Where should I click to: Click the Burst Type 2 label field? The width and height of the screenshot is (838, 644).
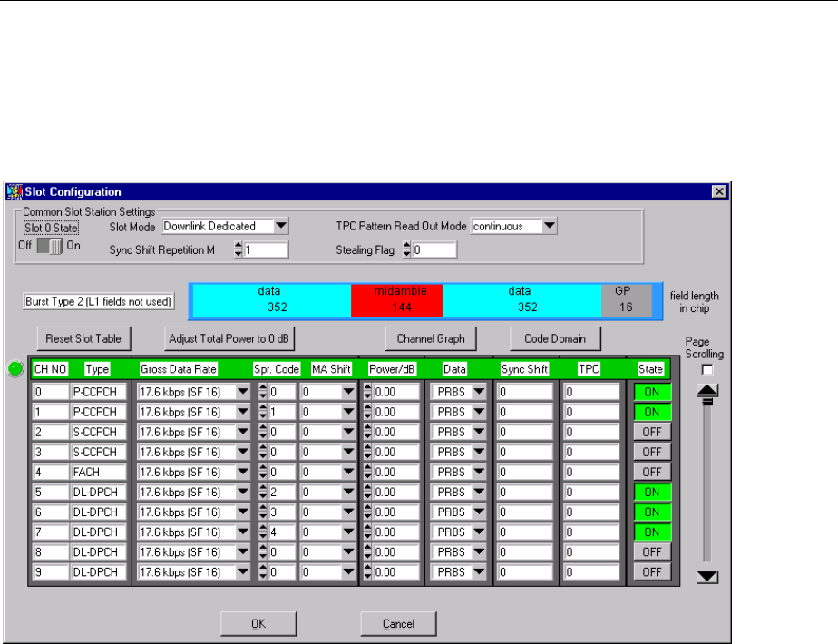(x=99, y=301)
